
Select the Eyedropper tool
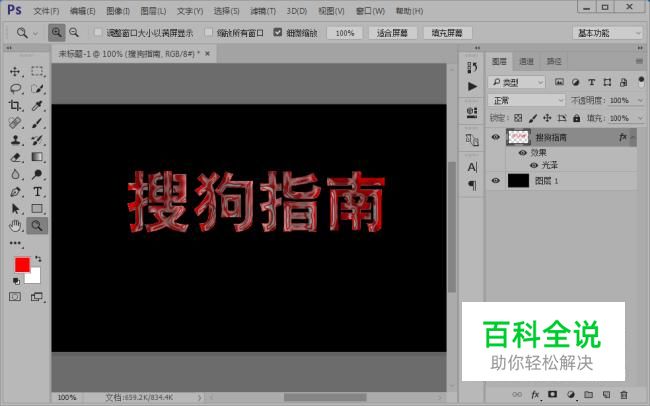pyautogui.click(x=37, y=106)
